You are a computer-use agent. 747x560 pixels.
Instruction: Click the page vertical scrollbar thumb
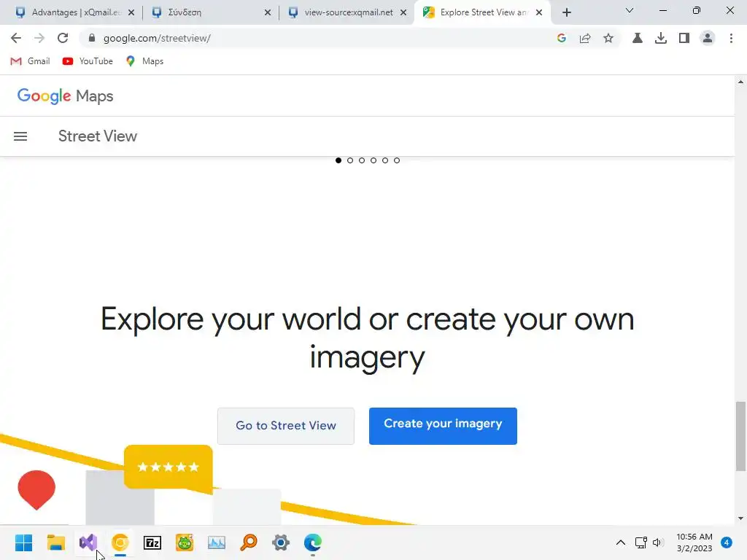click(x=740, y=436)
